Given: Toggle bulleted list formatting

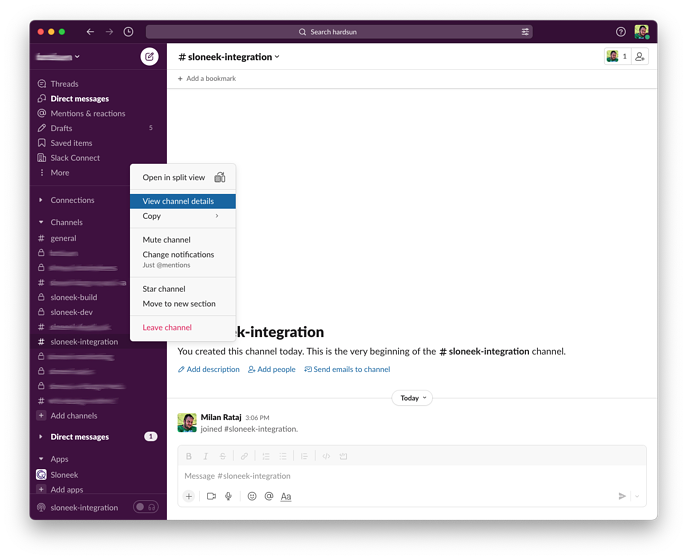Looking at the screenshot, I should [283, 456].
